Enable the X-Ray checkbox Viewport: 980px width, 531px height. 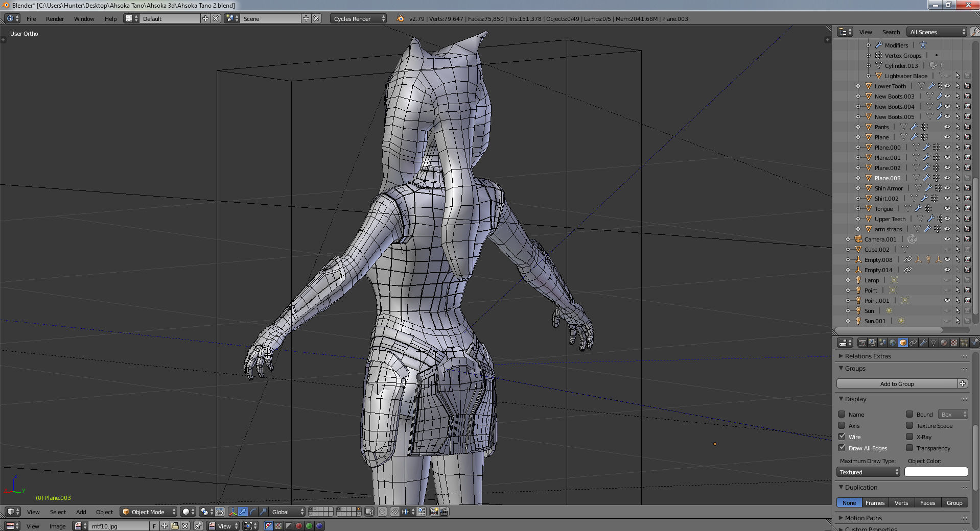(909, 437)
